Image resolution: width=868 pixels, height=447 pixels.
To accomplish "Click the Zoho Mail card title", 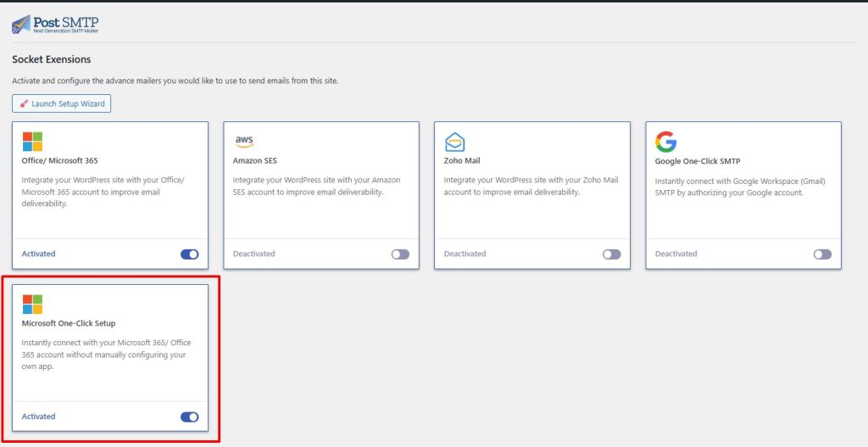I will point(464,160).
